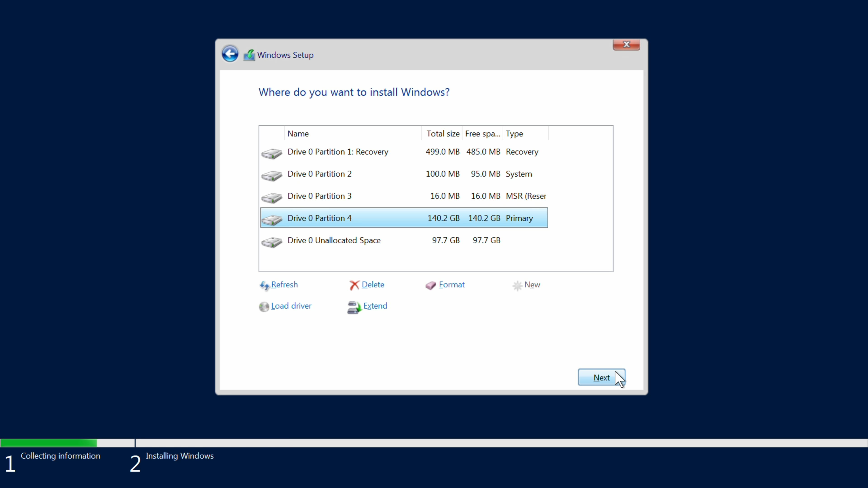Delete the selected partition
This screenshot has width=868, height=488.
[373, 285]
